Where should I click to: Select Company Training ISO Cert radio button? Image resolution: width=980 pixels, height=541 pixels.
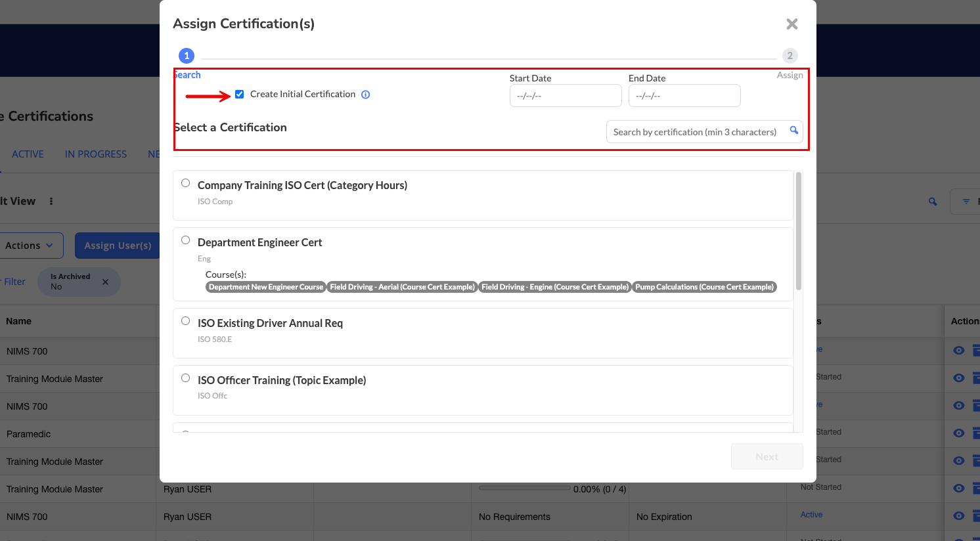coord(186,183)
